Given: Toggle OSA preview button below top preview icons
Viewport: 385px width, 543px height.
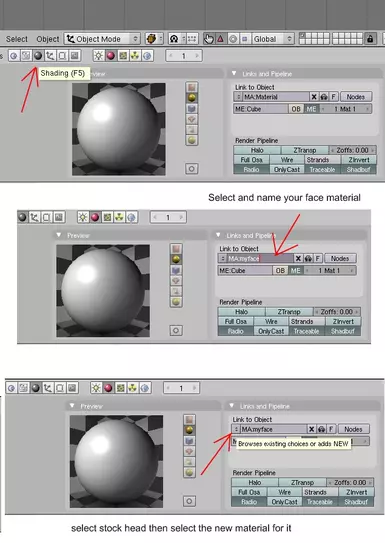Looking at the screenshot, I should coord(191,169).
